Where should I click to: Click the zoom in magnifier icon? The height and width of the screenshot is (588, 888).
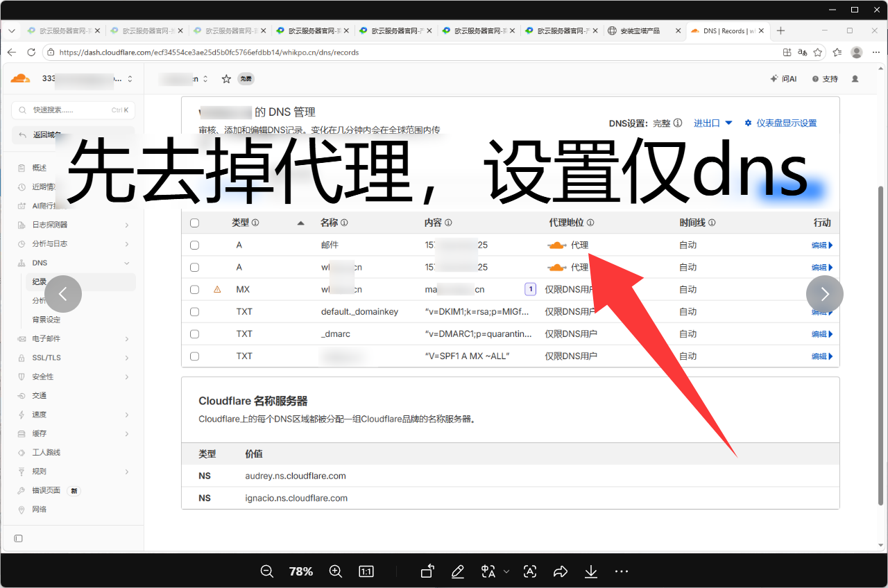336,571
